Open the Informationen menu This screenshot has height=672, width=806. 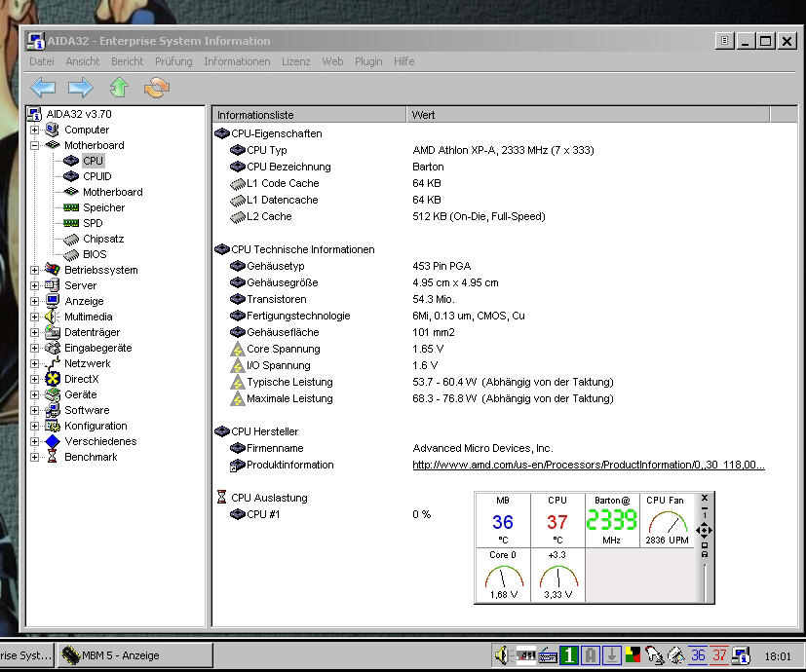click(237, 61)
